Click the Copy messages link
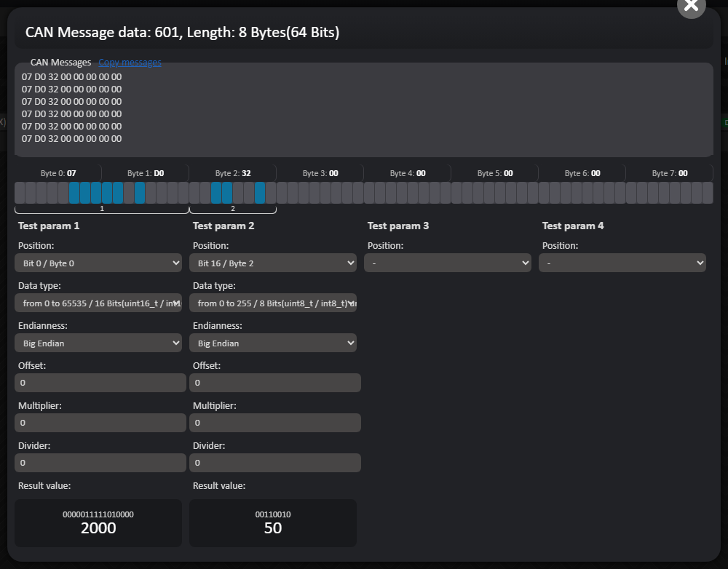 pyautogui.click(x=130, y=62)
